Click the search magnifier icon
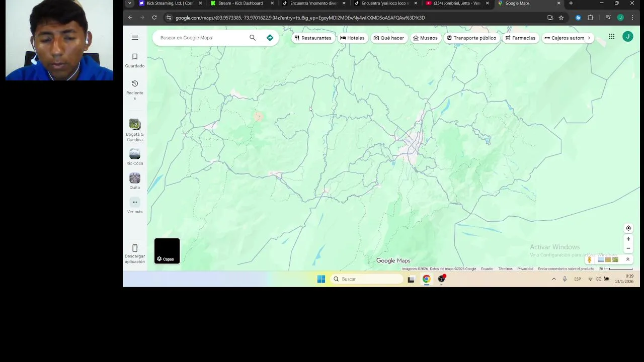Image resolution: width=644 pixels, height=362 pixels. tap(253, 38)
